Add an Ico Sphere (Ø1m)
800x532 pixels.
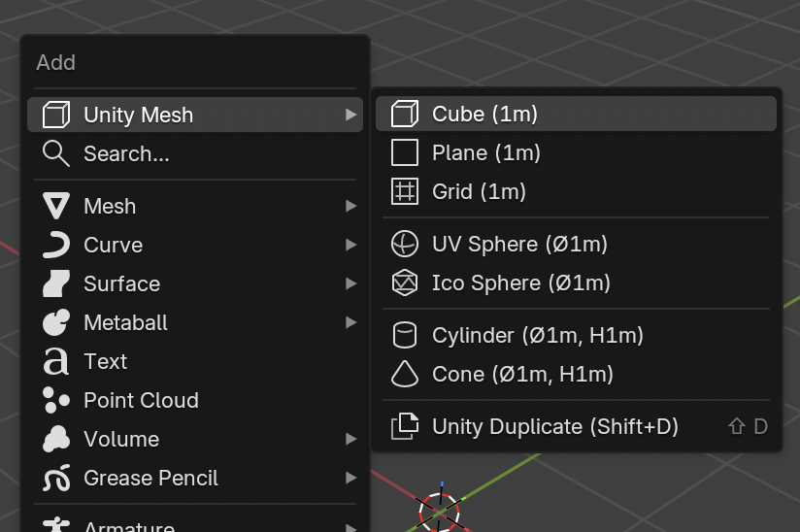pos(576,283)
